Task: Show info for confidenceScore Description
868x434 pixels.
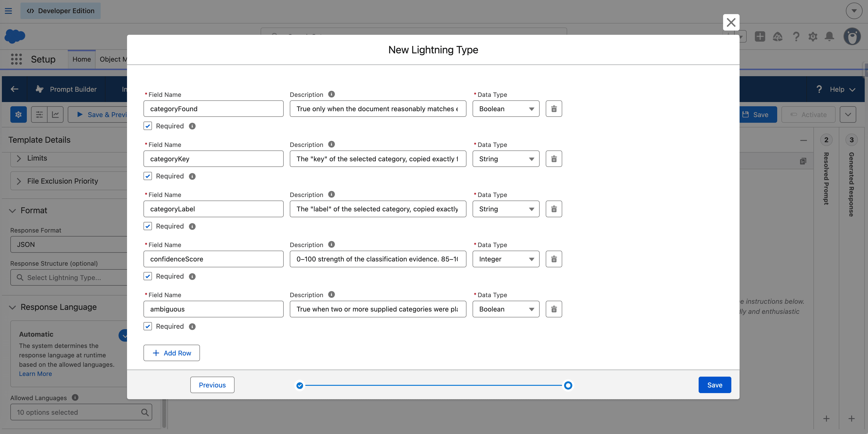Action: (x=332, y=245)
